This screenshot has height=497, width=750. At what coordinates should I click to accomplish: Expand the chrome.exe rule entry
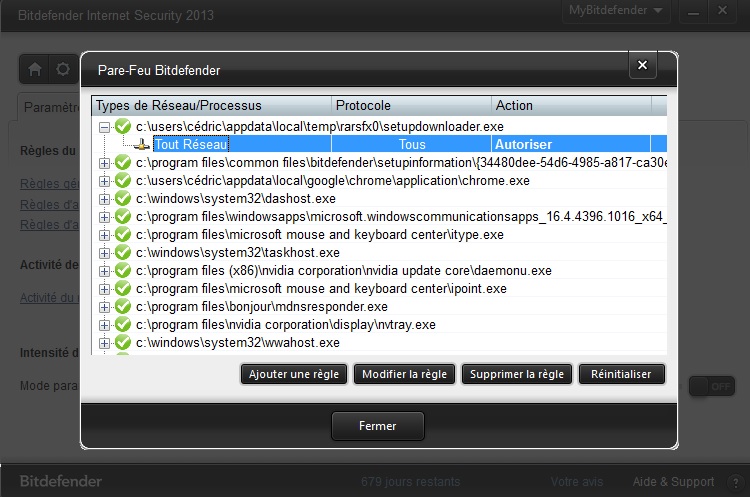click(x=104, y=181)
